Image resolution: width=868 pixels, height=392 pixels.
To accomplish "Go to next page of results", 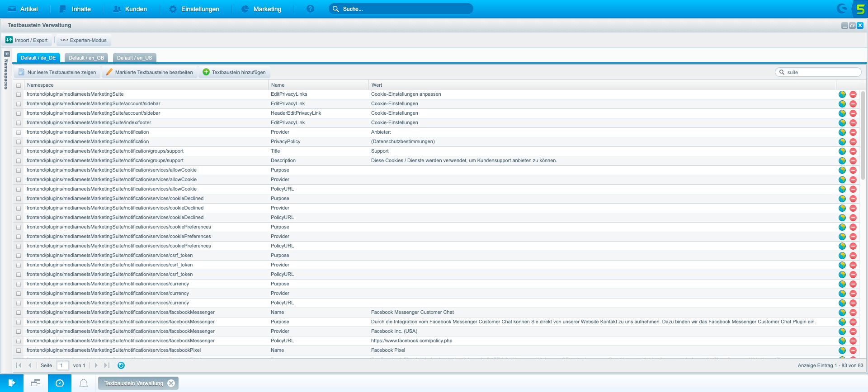I will 96,365.
